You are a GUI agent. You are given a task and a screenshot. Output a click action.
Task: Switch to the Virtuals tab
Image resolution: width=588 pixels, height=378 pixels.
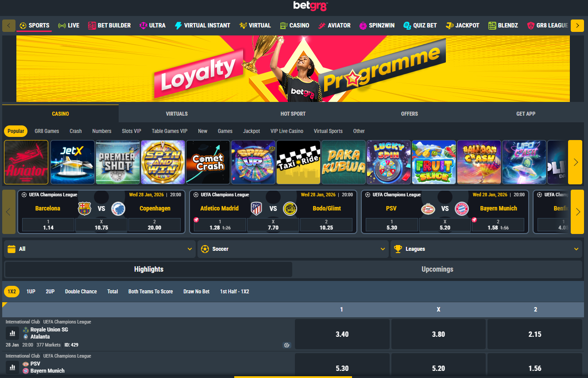tap(177, 114)
